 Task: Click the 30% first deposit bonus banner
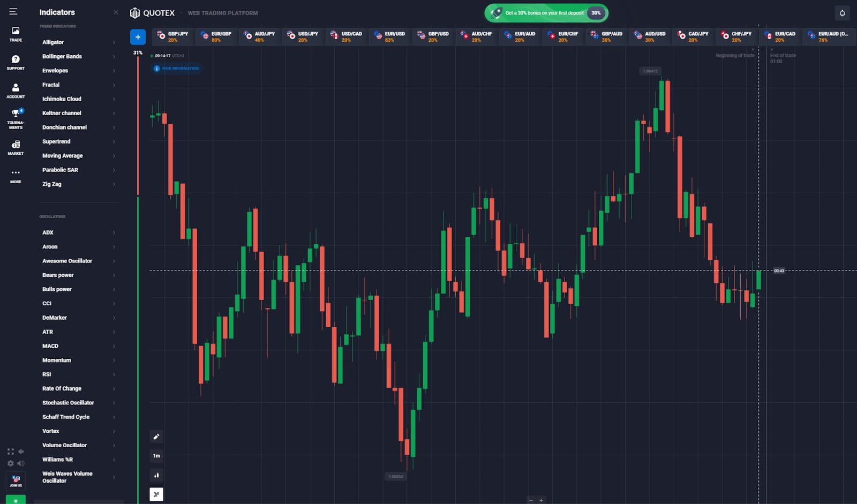pyautogui.click(x=546, y=13)
